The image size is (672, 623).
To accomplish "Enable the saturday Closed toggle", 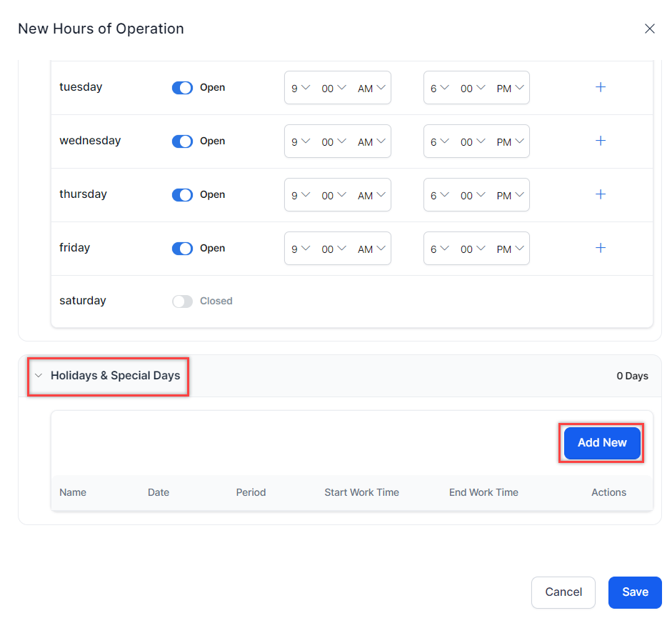I will [182, 301].
